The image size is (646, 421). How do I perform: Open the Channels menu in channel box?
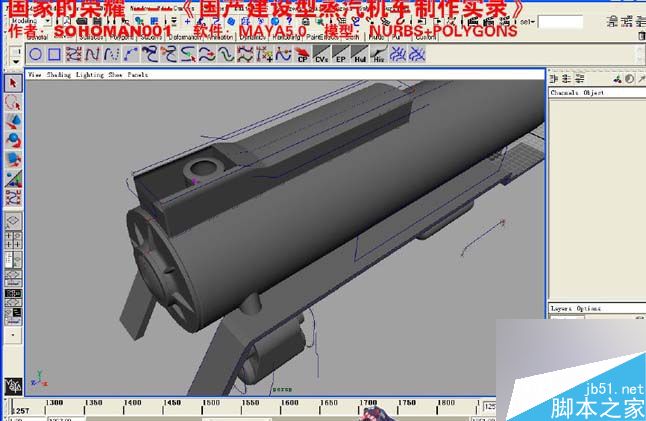coord(564,93)
